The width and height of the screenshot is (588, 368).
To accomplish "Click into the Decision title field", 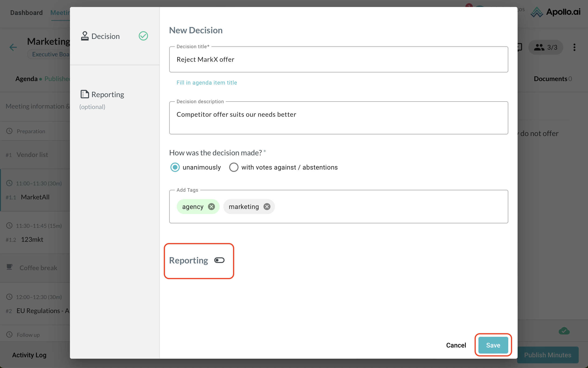I will [338, 59].
